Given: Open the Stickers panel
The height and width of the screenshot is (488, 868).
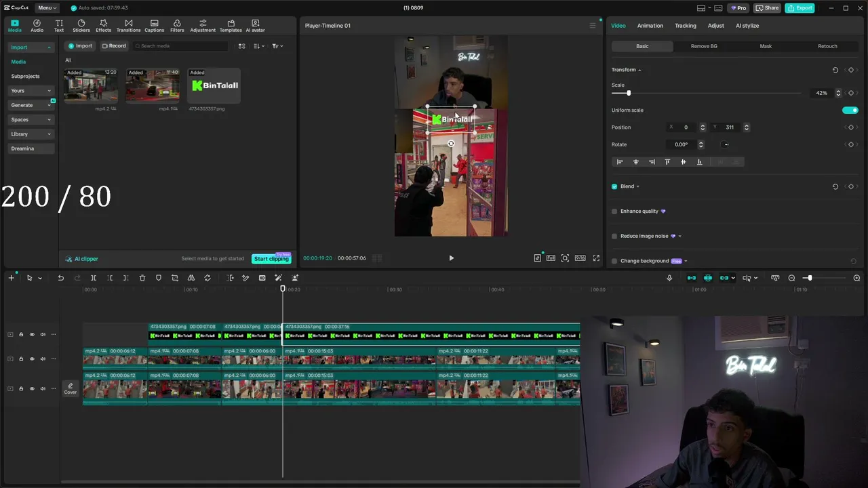Looking at the screenshot, I should coord(81,26).
